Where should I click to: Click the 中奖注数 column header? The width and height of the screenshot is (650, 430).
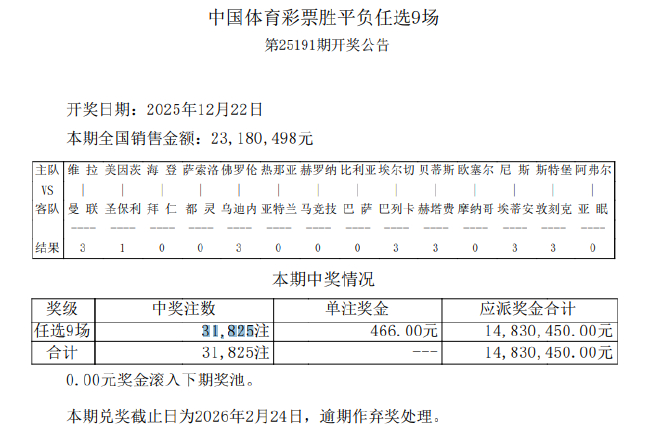tap(184, 309)
